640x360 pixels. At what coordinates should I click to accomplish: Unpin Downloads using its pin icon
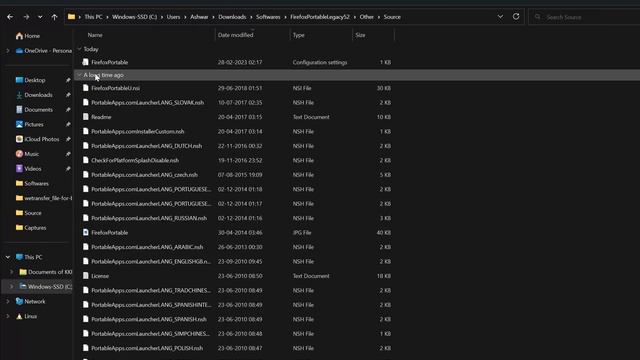click(68, 95)
